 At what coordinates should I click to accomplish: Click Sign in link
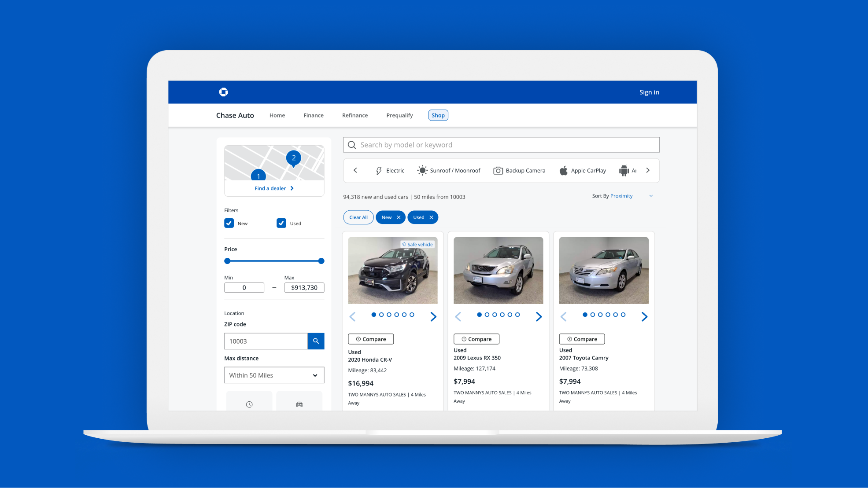coord(649,92)
